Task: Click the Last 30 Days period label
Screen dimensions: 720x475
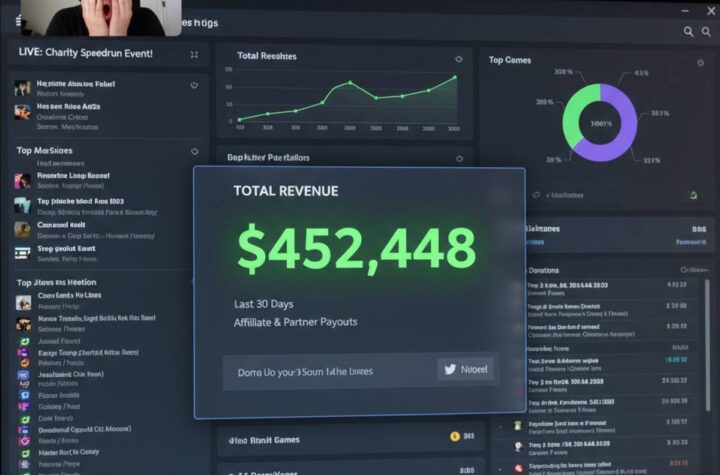Action: click(264, 304)
